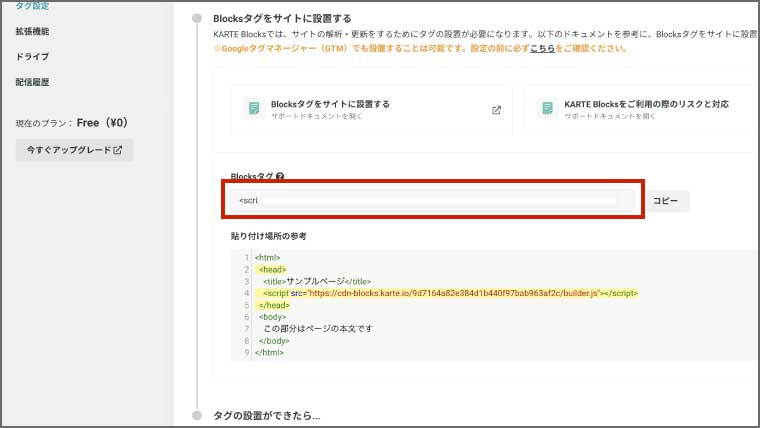Open the 拡張機能 sidebar item

tap(32, 32)
